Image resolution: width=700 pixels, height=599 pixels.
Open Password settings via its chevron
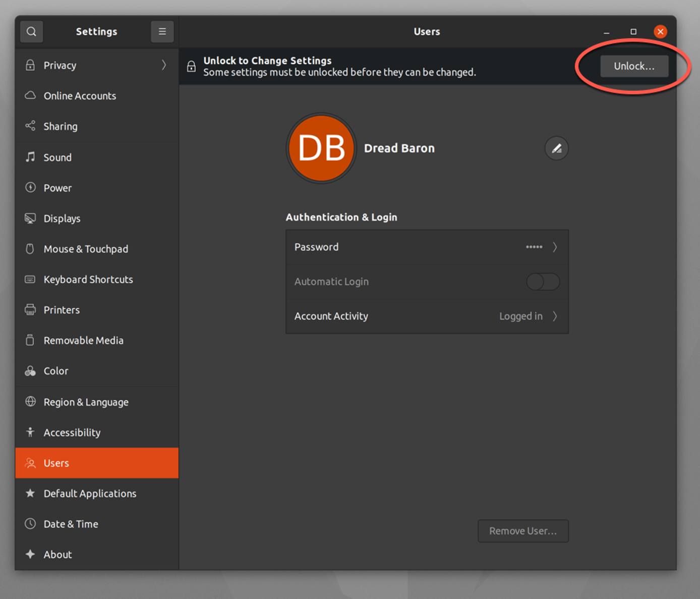tap(555, 247)
